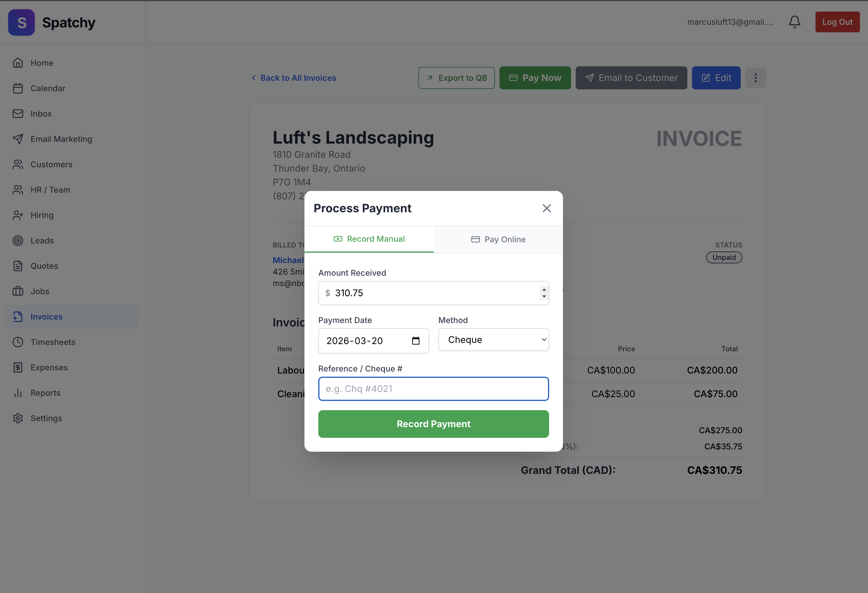Click the Spatchy brand name
868x593 pixels.
69,22
